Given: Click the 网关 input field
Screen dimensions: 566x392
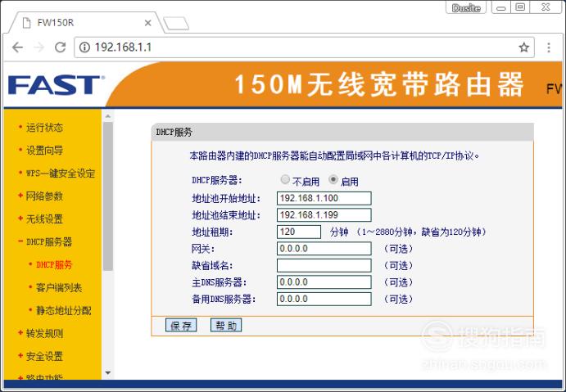Looking at the screenshot, I should 324,249.
